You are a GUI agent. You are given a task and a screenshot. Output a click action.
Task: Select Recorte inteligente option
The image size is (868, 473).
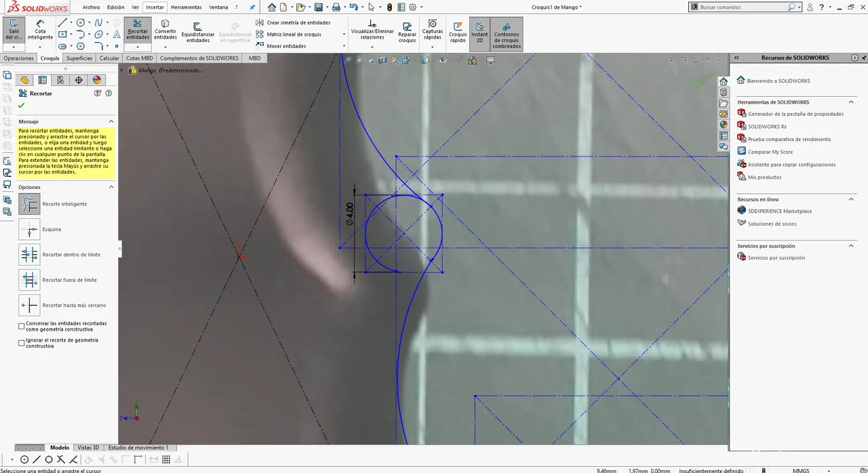[30, 204]
